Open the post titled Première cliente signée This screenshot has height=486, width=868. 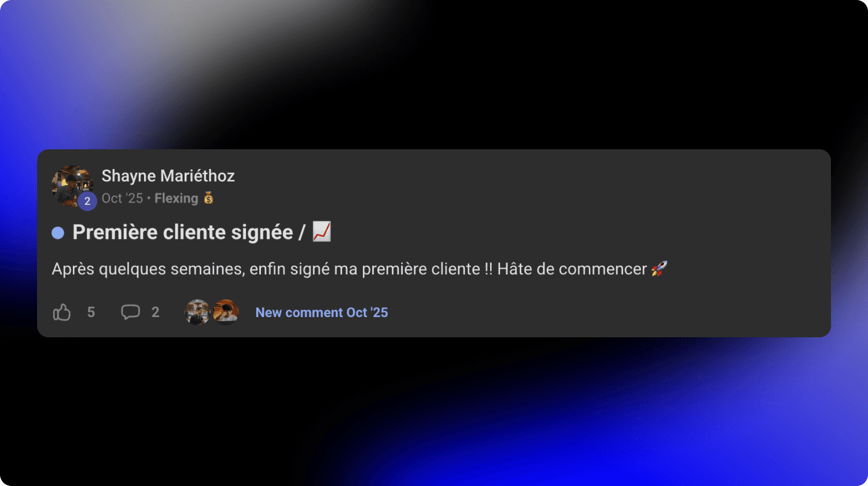click(x=183, y=232)
